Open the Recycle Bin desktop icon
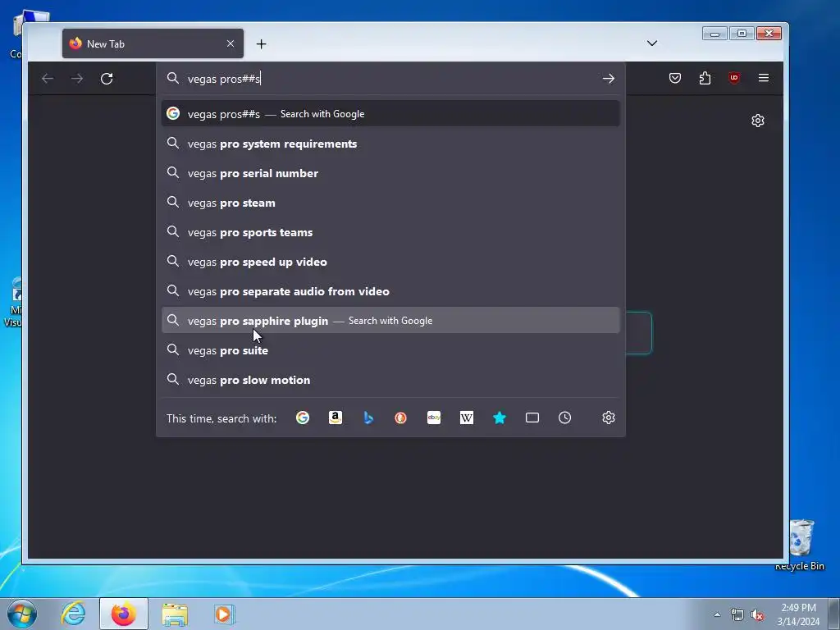 pyautogui.click(x=800, y=545)
